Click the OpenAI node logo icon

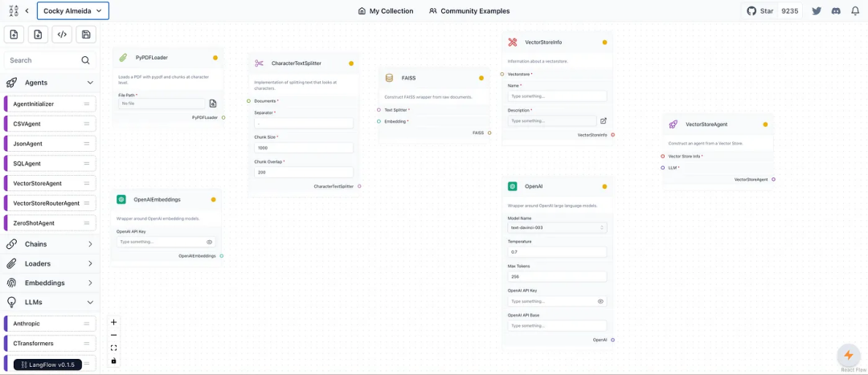tap(513, 186)
